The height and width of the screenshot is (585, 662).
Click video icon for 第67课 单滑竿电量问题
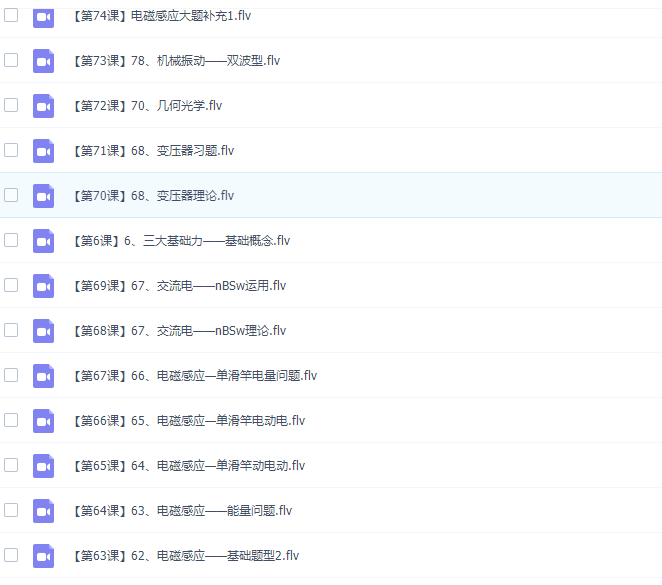pos(43,376)
